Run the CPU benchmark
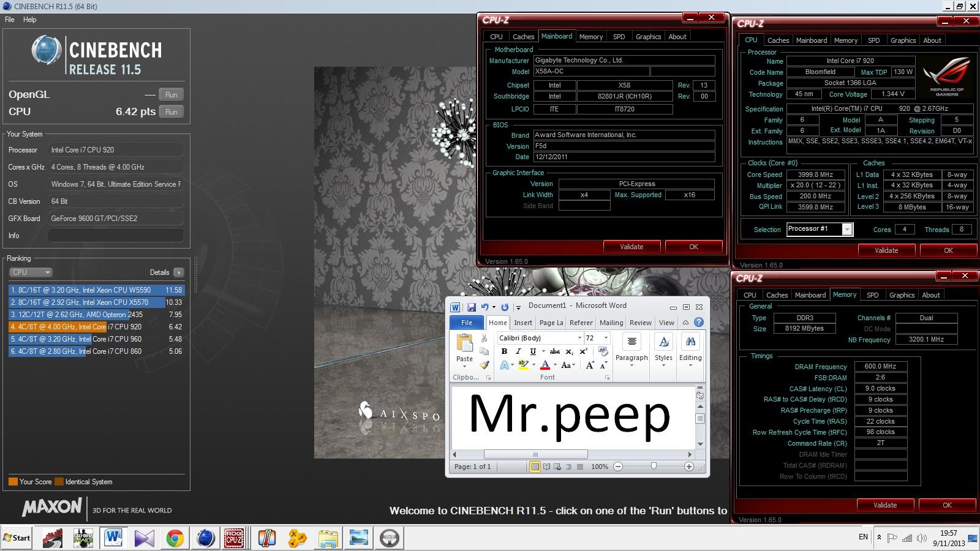Viewport: 980px width, 551px height. pos(171,112)
